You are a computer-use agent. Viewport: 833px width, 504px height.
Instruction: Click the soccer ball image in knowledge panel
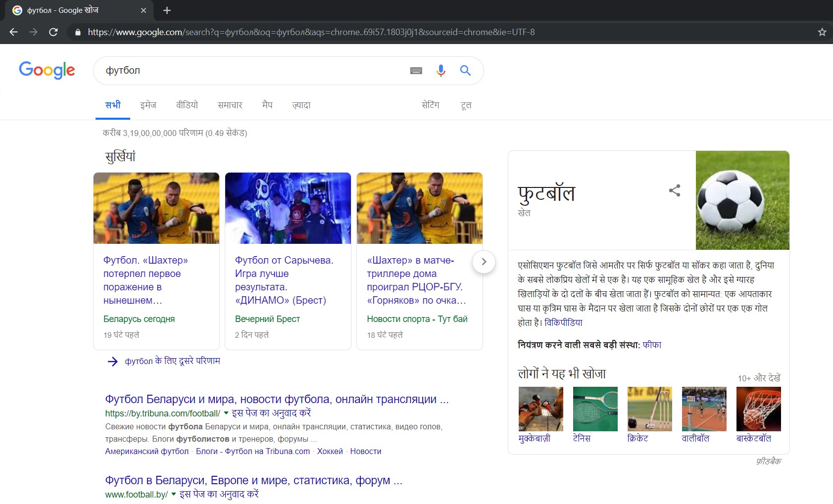[742, 200]
